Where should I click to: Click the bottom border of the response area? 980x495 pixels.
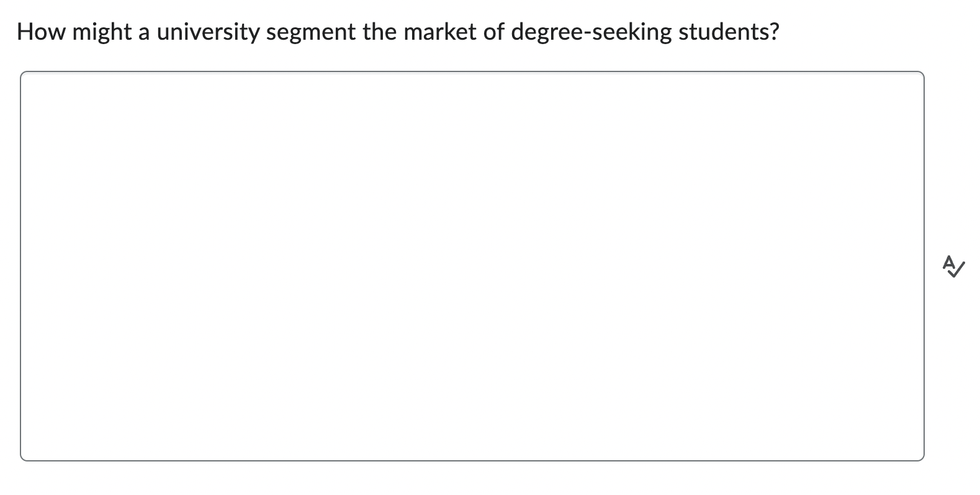[x=472, y=460]
